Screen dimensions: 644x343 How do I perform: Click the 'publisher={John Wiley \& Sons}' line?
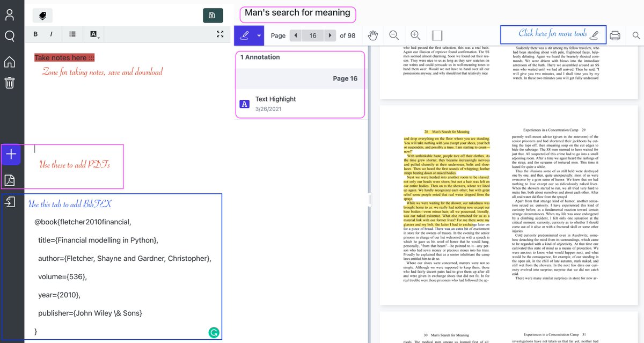point(90,313)
